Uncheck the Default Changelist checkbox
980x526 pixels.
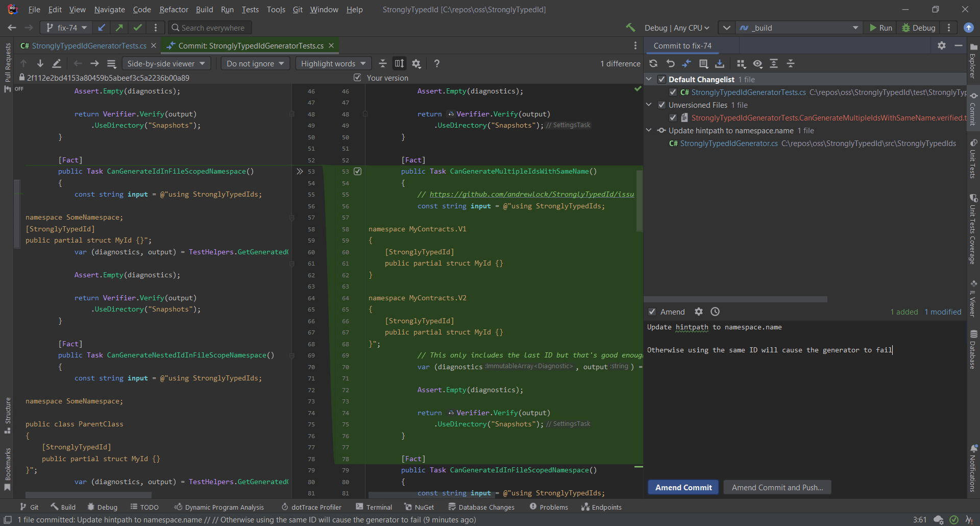pos(661,79)
